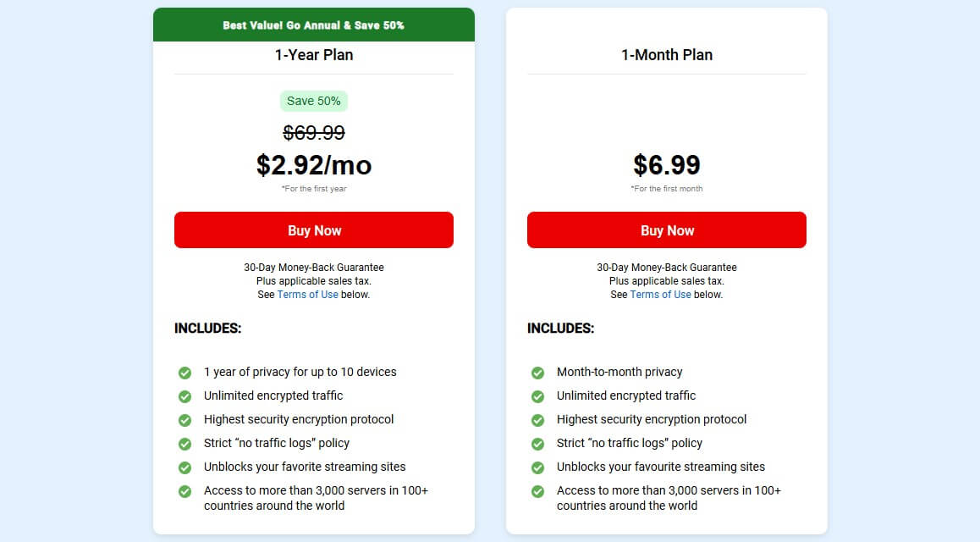Click the checkmark next to "Access to more than 3,000 servers"
The width and height of the screenshot is (980, 542).
[x=185, y=490]
